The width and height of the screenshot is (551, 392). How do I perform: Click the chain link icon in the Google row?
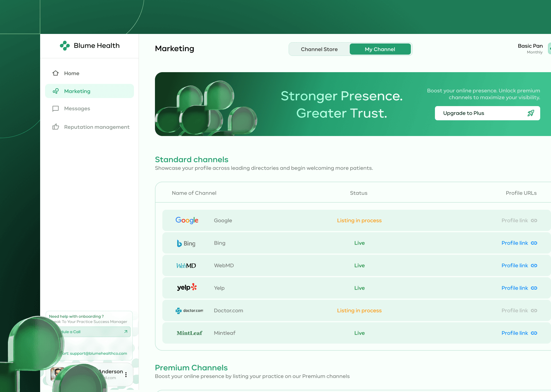(534, 221)
